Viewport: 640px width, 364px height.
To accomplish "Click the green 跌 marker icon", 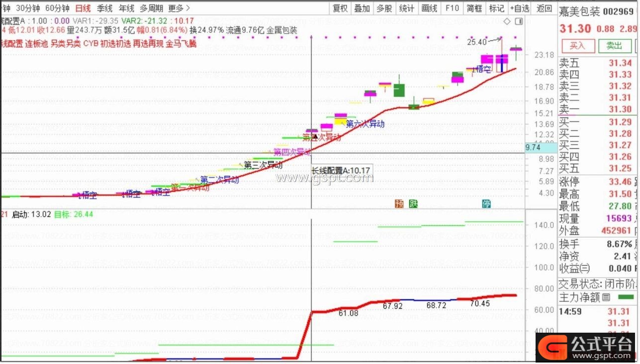I will click(x=413, y=204).
